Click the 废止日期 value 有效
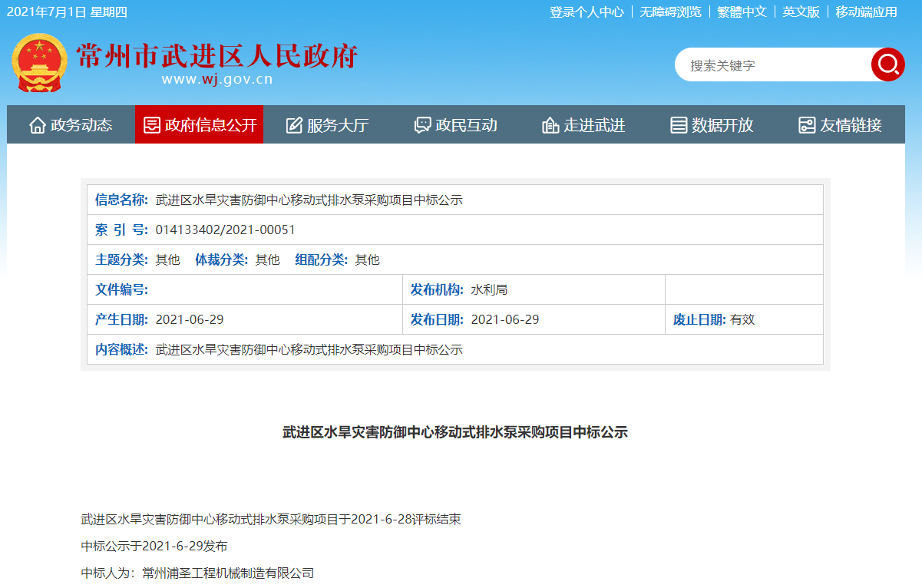 [x=742, y=319]
